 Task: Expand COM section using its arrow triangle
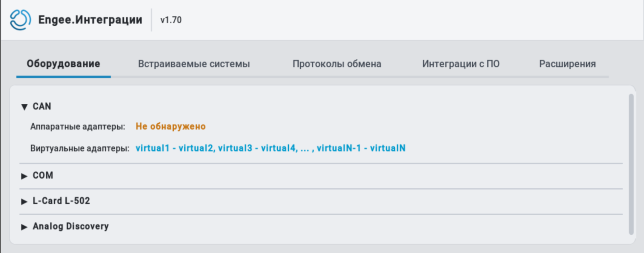24,176
